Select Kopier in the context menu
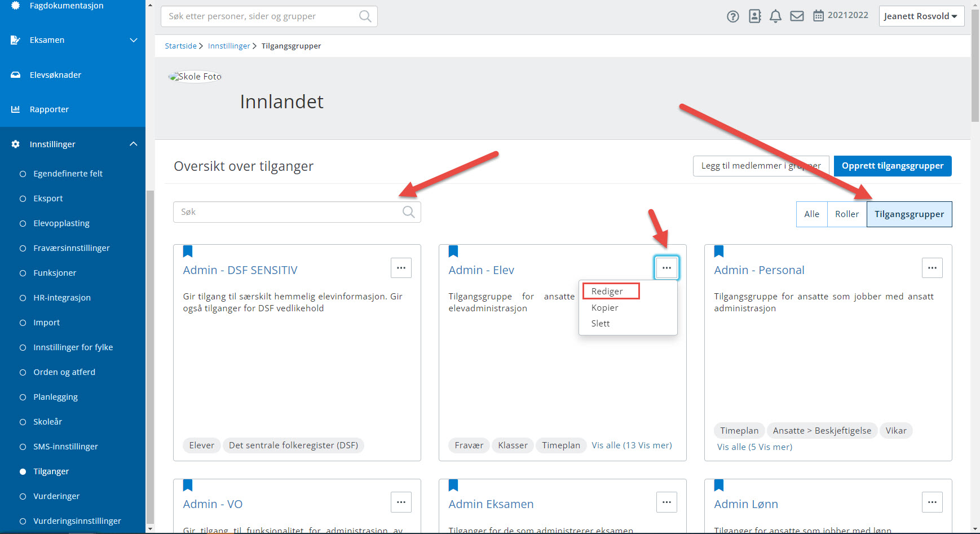This screenshot has width=980, height=534. 604,308
